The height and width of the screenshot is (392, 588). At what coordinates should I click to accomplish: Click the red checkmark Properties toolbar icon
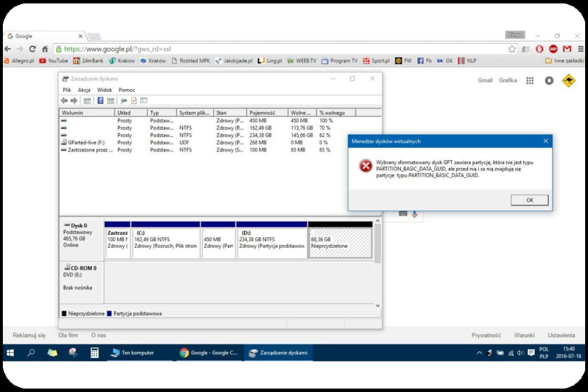coord(134,100)
